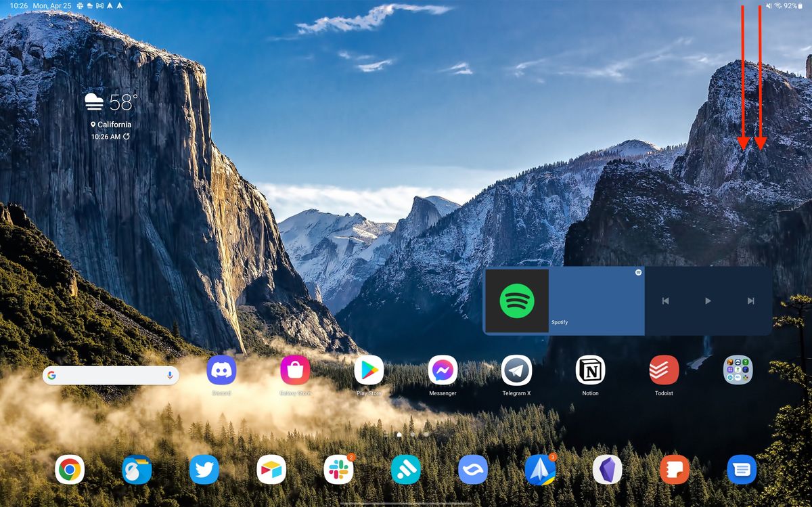812x507 pixels.
Task: Play the current track on the Spotify widget
Action: (707, 301)
